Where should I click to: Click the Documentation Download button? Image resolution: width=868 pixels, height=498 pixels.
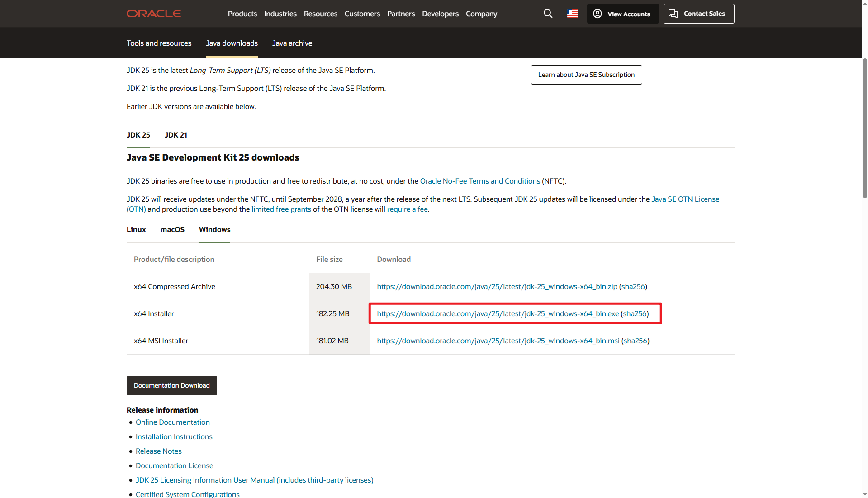coord(171,385)
